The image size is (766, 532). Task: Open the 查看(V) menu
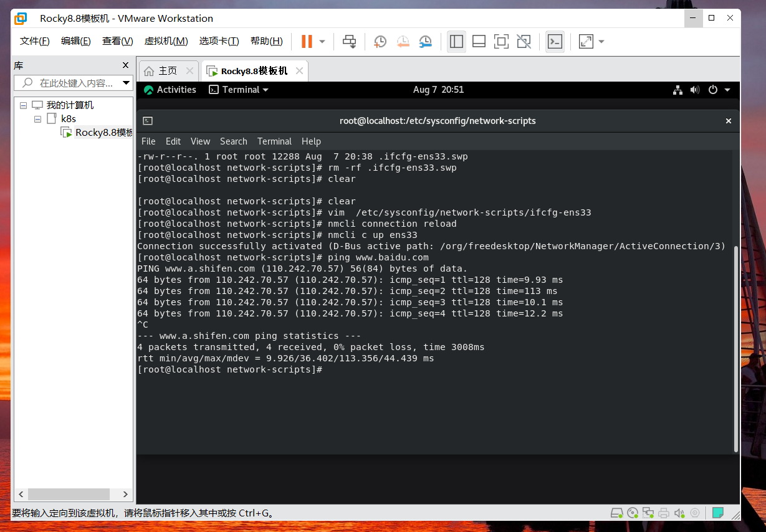[118, 41]
